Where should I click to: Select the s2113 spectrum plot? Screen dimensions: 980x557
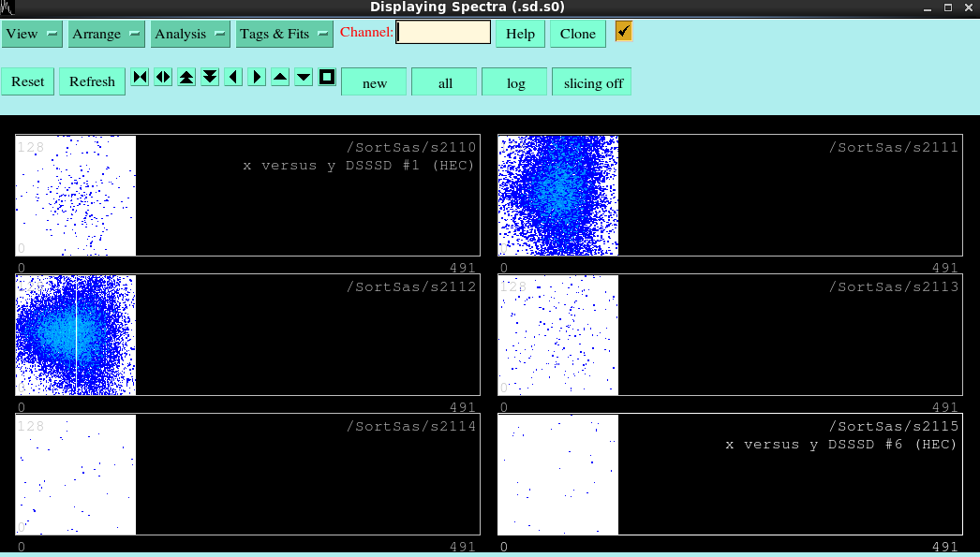pyautogui.click(x=730, y=335)
